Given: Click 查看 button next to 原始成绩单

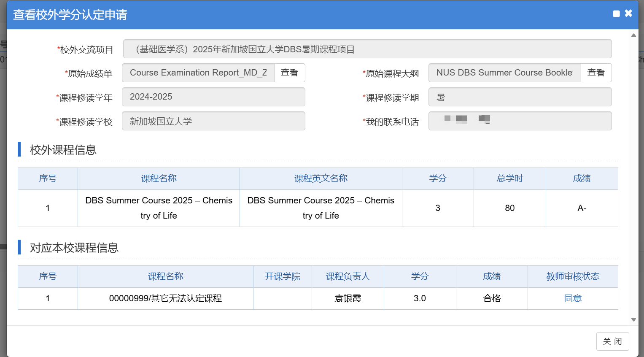Looking at the screenshot, I should point(289,73).
